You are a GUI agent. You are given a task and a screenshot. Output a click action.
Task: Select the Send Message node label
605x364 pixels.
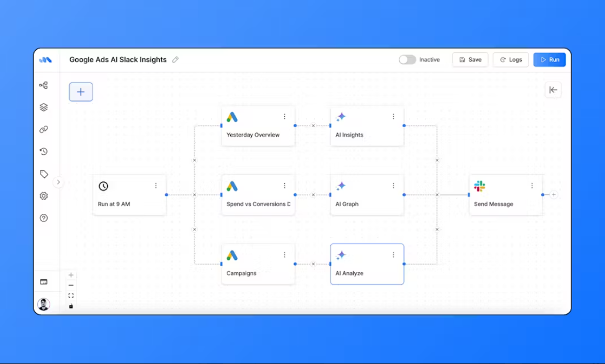(x=494, y=204)
